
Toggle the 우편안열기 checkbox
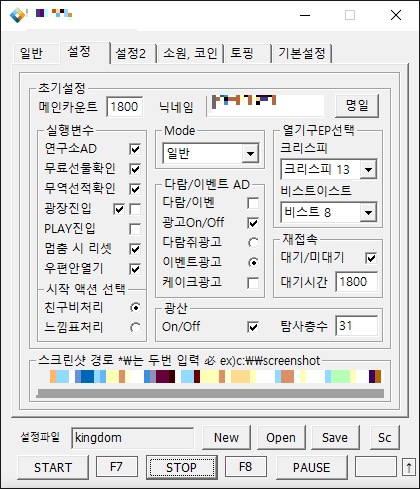[135, 269]
